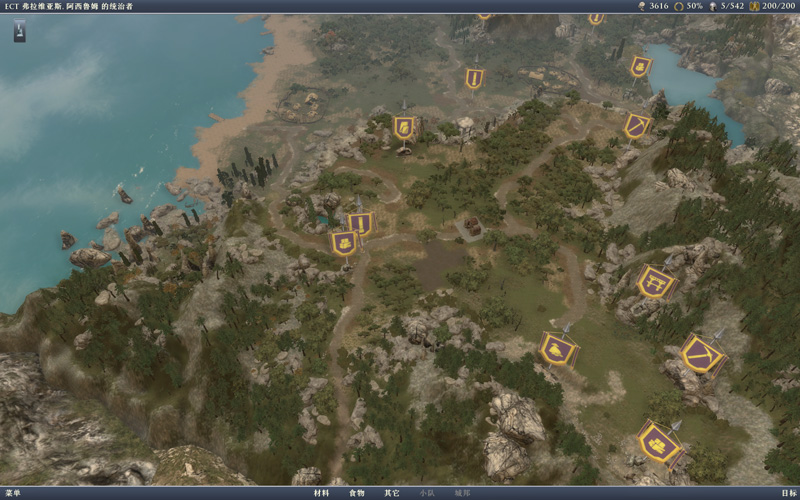This screenshot has width=800, height=500.
Task: Select the bridge gate banner on the eastern rocks
Action: point(656,281)
